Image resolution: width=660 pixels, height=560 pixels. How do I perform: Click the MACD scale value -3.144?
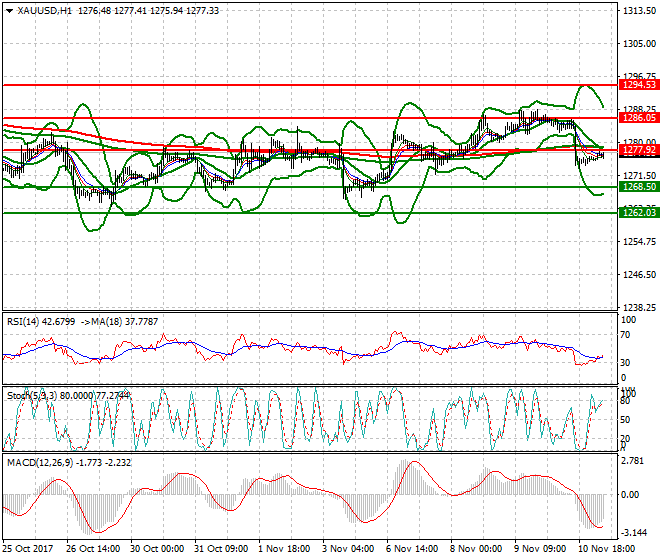[x=634, y=533]
